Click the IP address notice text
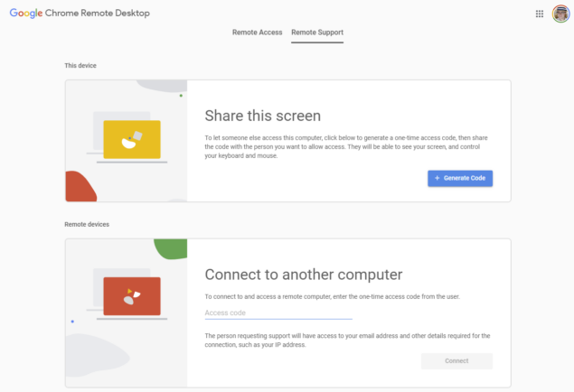574x392 pixels. [347, 341]
